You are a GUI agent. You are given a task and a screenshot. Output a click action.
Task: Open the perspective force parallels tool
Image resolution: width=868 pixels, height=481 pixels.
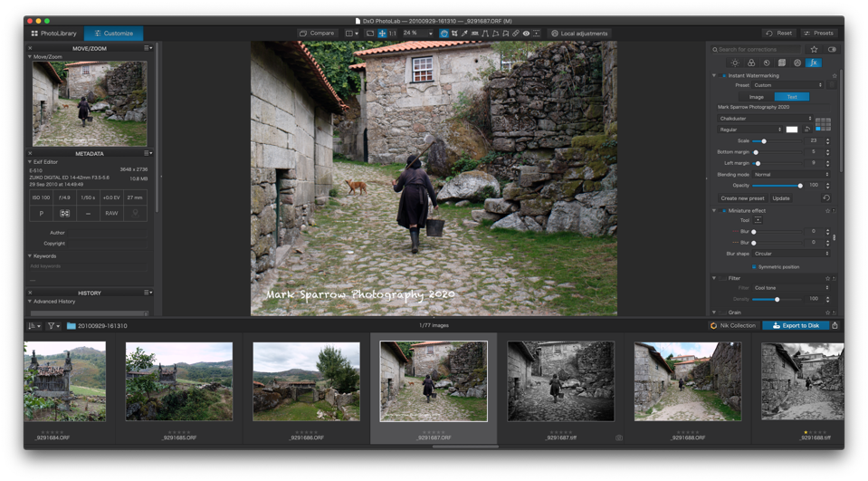[x=485, y=34]
